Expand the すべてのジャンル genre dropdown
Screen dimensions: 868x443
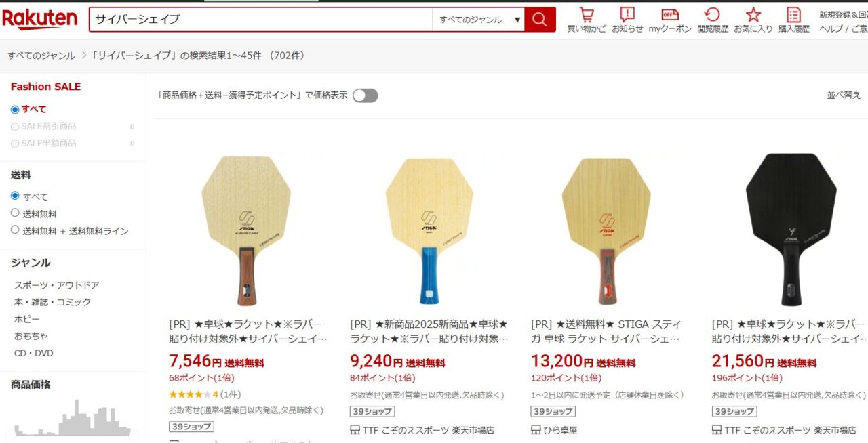coord(479,20)
